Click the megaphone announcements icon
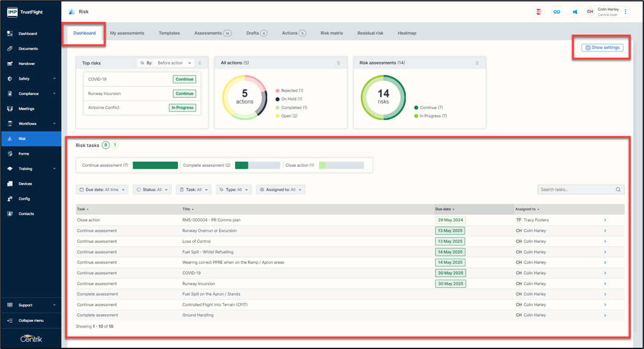This screenshot has width=644, height=349. pos(575,12)
